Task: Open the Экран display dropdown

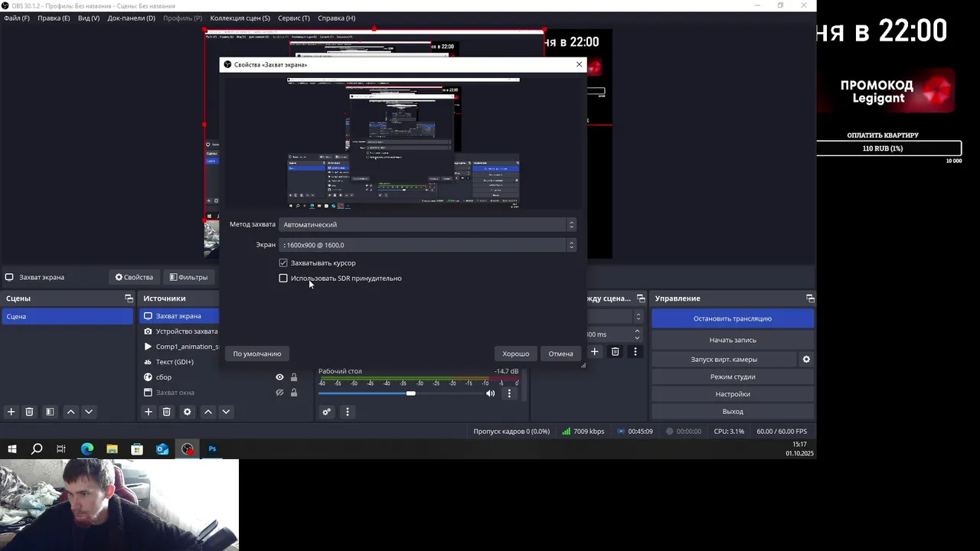Action: (x=428, y=245)
